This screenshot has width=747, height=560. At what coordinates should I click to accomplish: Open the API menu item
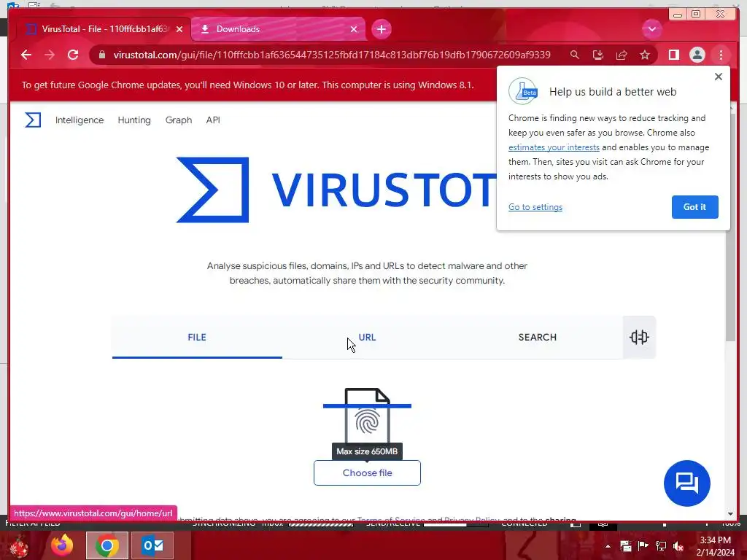[213, 120]
